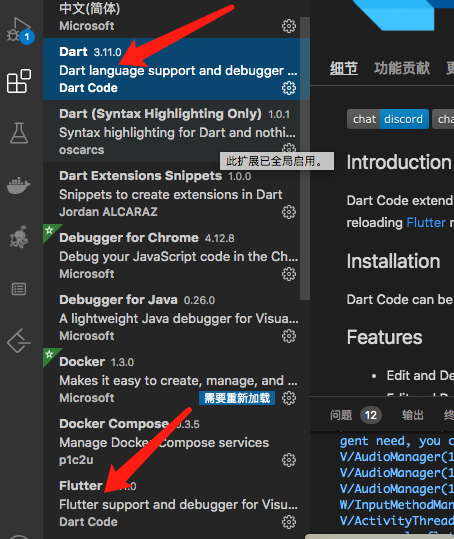
Task: Click the gear for Debugger for Java
Action: click(x=289, y=336)
